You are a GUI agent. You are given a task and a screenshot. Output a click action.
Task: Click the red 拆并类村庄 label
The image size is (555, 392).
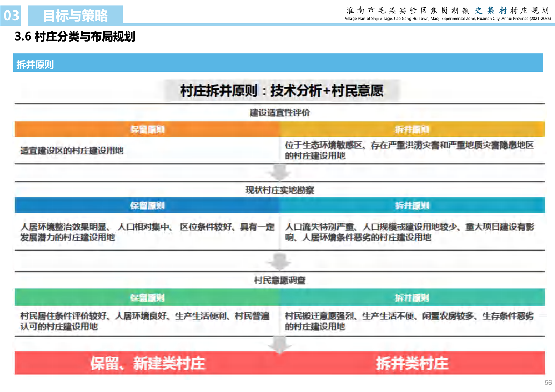point(412,363)
